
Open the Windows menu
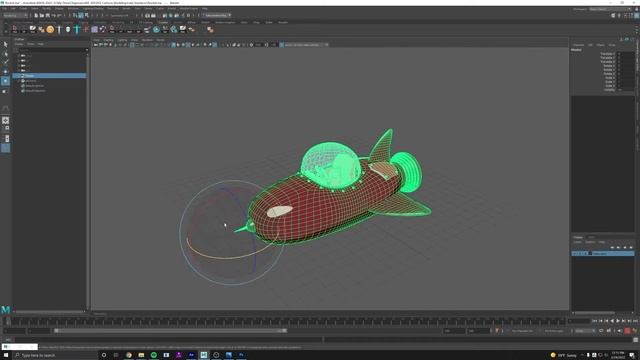click(73, 9)
